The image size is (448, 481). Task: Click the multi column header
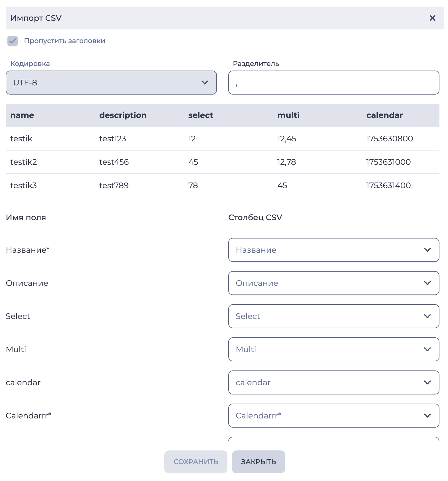coord(288,115)
